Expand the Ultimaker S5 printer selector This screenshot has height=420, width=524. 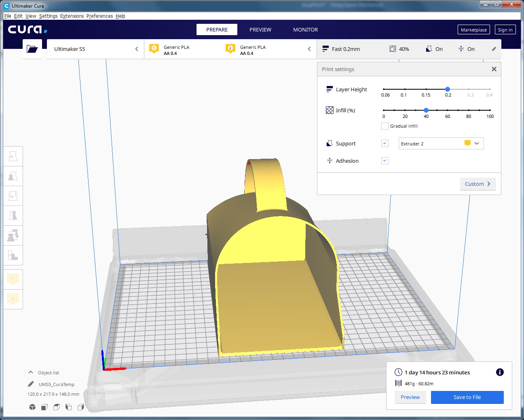(x=95, y=49)
